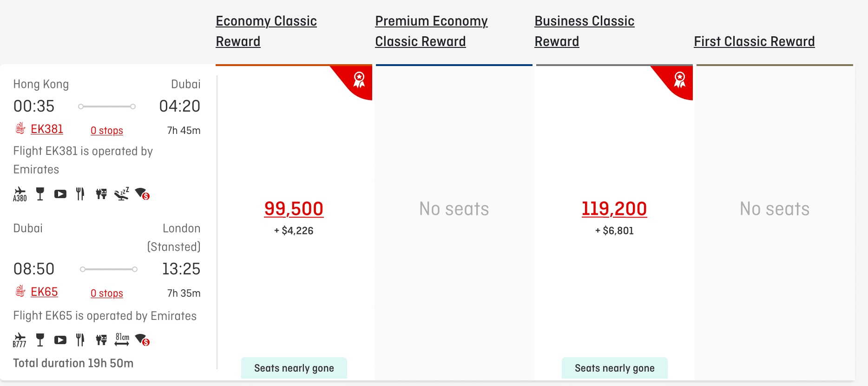Select the 119,200 points Business fare

click(614, 209)
